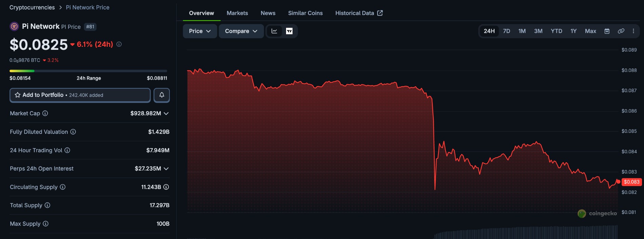
Task: Click Max Supply info icon
Action: pyautogui.click(x=46, y=224)
